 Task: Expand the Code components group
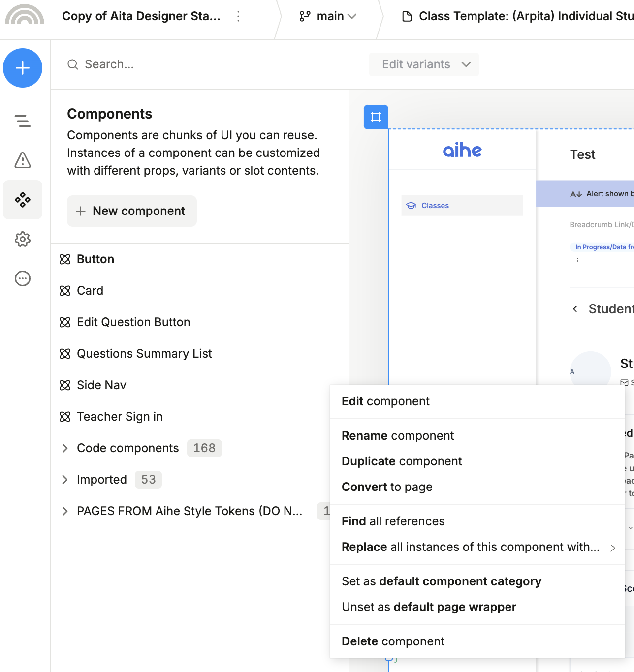pyautogui.click(x=65, y=448)
